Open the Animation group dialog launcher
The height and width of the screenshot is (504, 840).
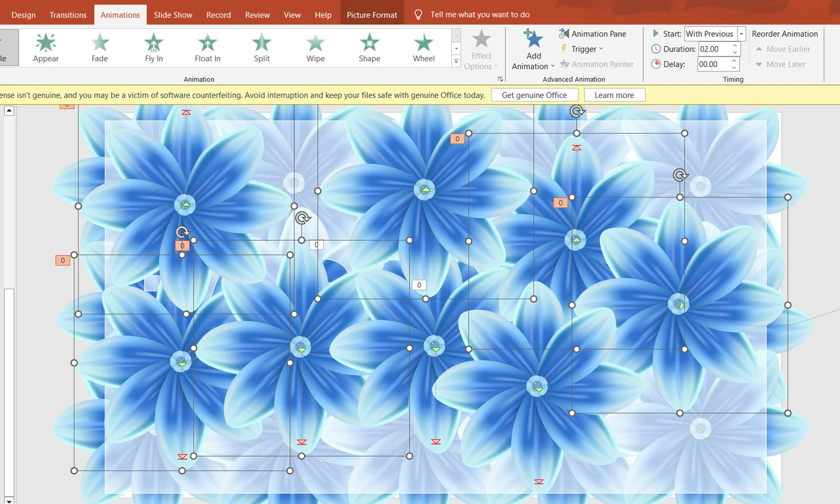[x=500, y=79]
